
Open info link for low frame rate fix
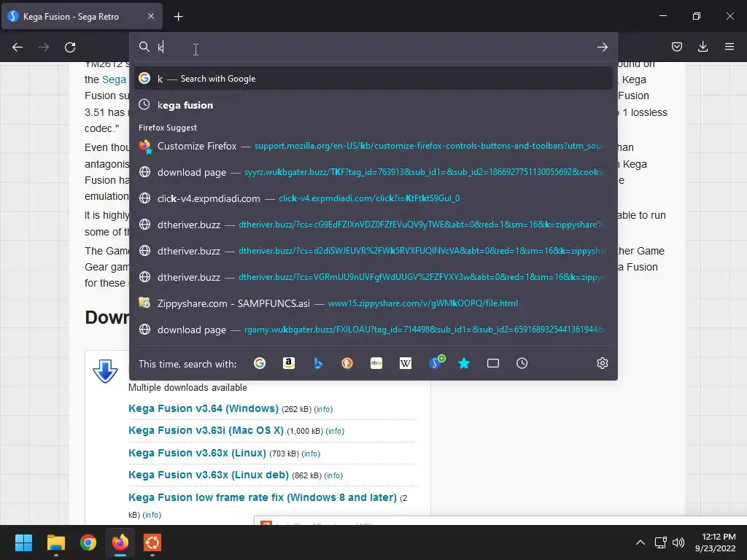(x=152, y=516)
